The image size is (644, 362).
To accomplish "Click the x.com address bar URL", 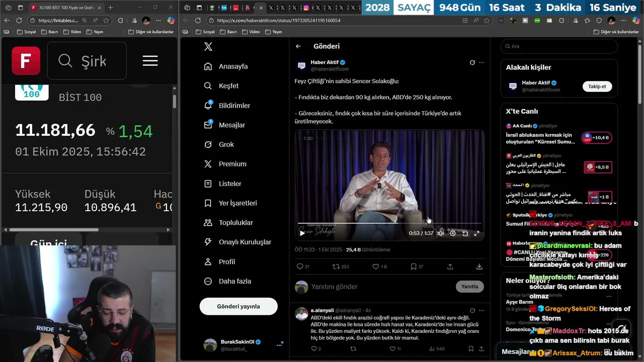I will coord(279,21).
